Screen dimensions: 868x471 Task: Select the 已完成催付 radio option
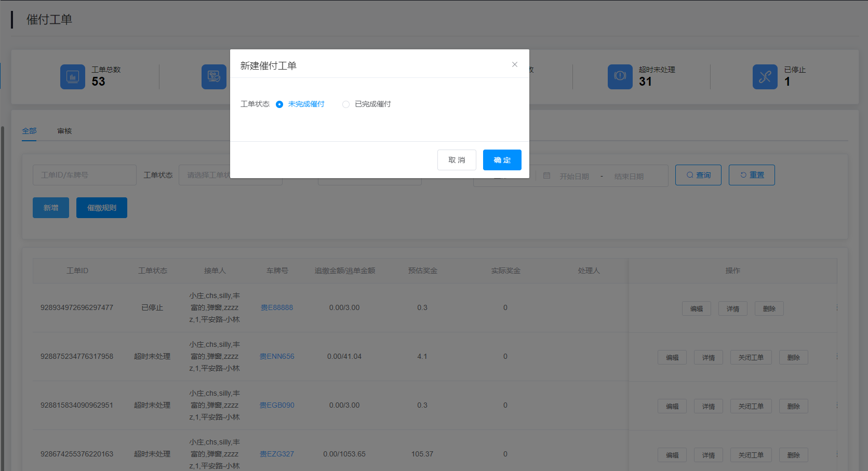tap(346, 104)
